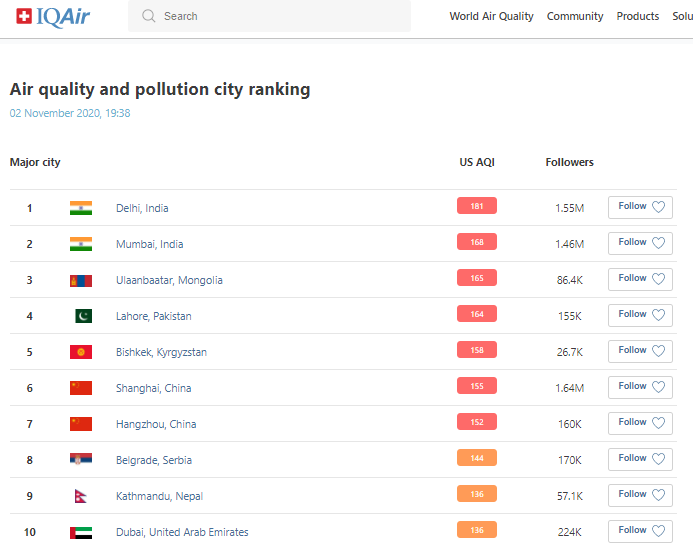The height and width of the screenshot is (549, 693).
Task: Toggle Follow for Kathmandu, Nepal
Action: point(640,495)
